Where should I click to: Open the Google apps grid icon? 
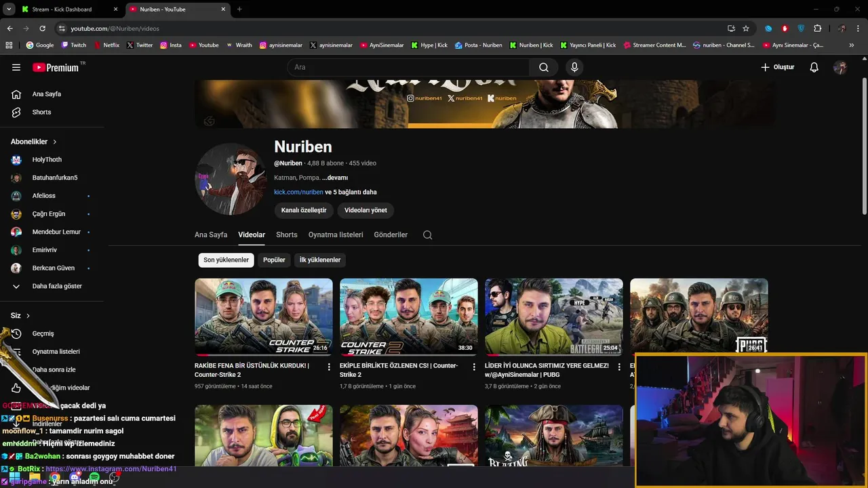pyautogui.click(x=9, y=45)
